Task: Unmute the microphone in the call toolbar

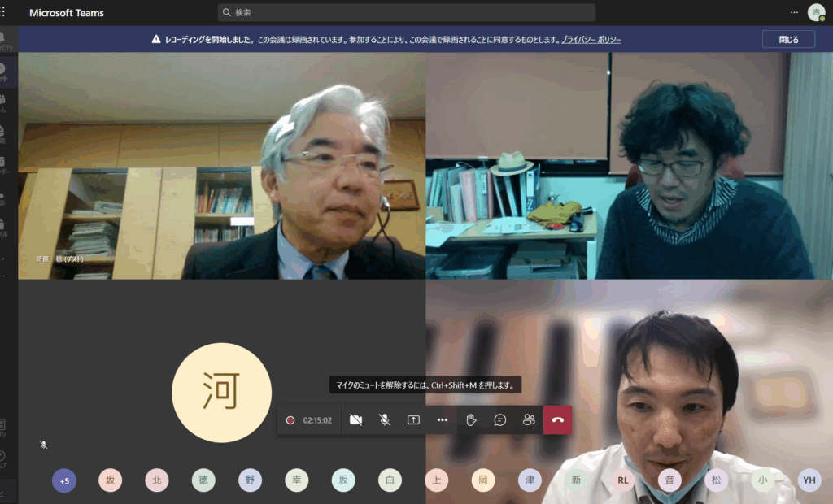Action: 385,420
